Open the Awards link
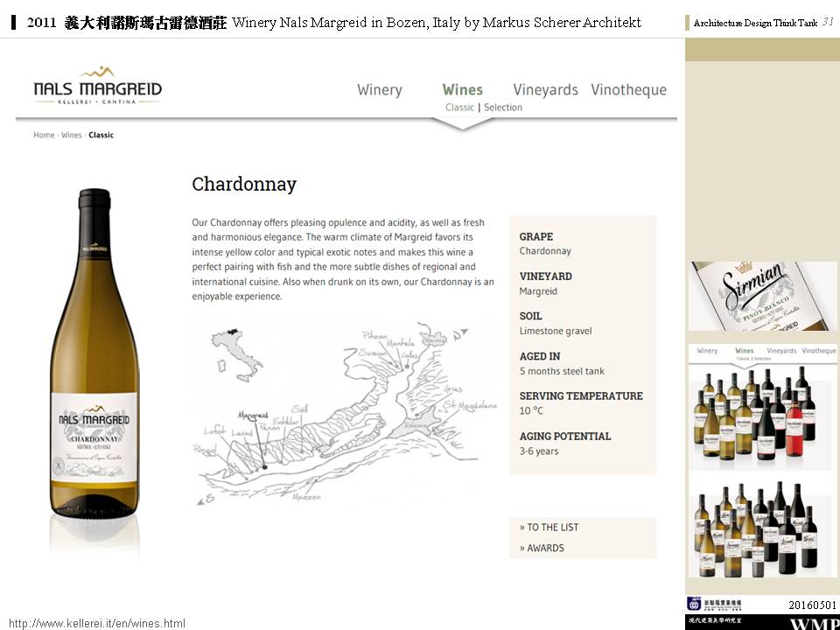This screenshot has height=630, width=840. coord(542,548)
